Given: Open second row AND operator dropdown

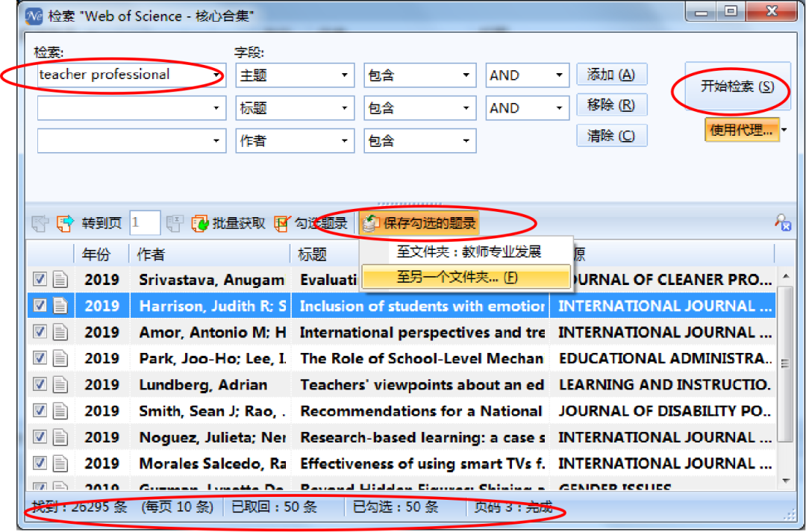Looking at the screenshot, I should click(x=528, y=108).
